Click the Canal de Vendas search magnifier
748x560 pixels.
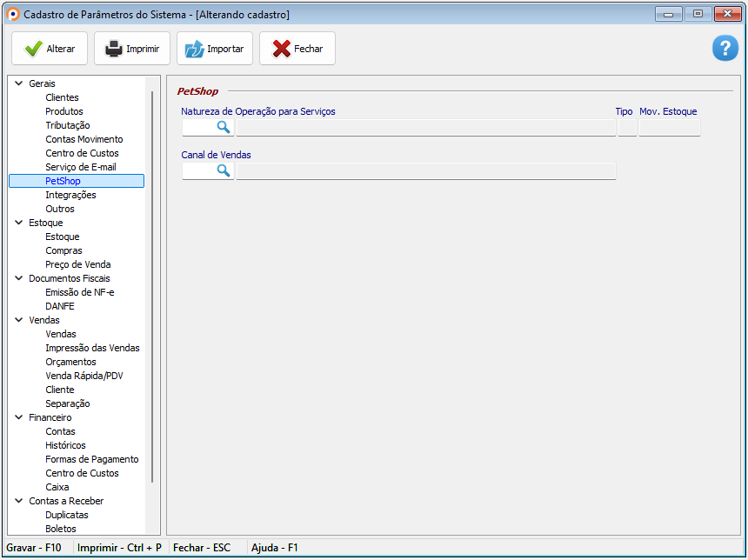tap(223, 171)
